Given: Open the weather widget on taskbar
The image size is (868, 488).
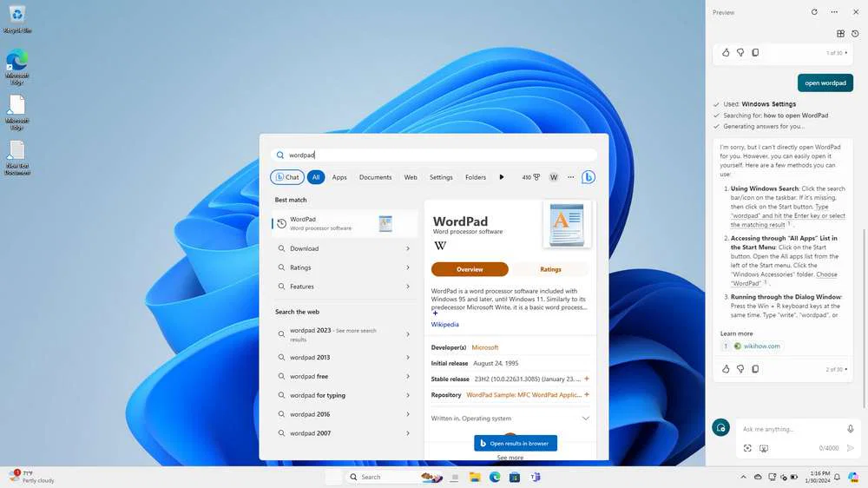Looking at the screenshot, I should (x=32, y=477).
